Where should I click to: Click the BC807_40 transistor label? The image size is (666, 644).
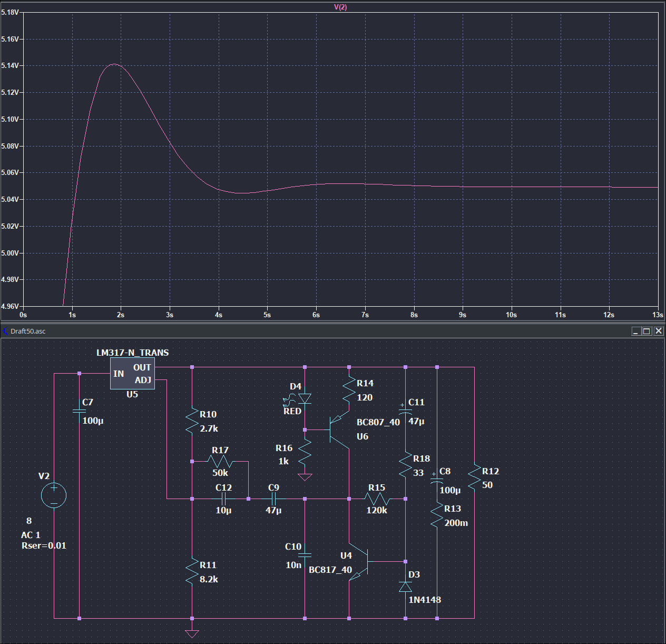tap(378, 422)
